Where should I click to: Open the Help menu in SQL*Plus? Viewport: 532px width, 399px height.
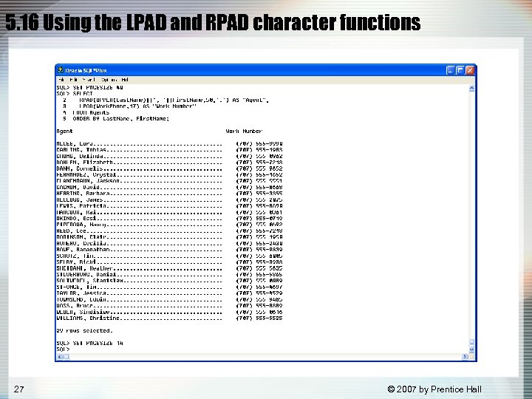coord(125,80)
